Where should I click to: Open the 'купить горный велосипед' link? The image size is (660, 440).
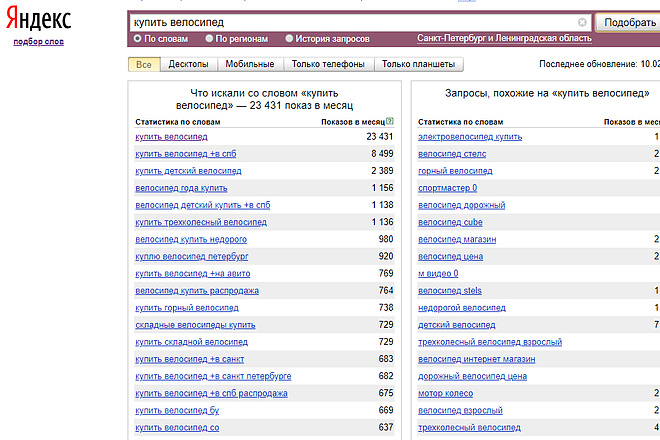tap(186, 308)
